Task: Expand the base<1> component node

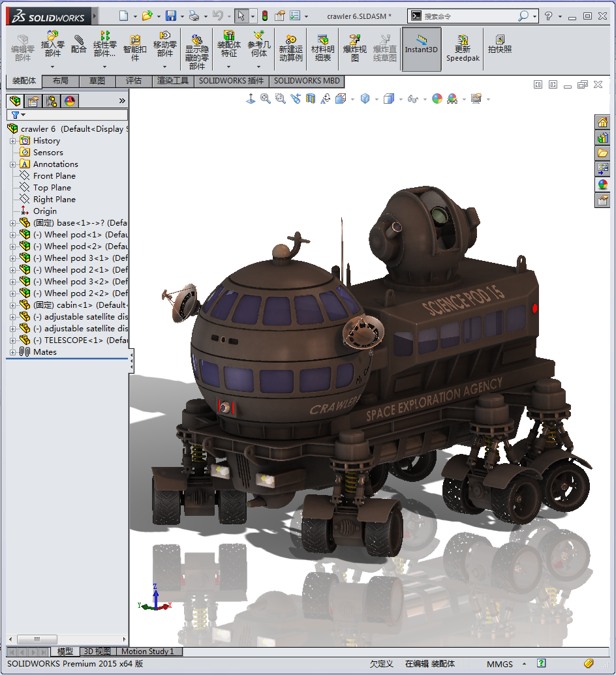Action: [13, 223]
